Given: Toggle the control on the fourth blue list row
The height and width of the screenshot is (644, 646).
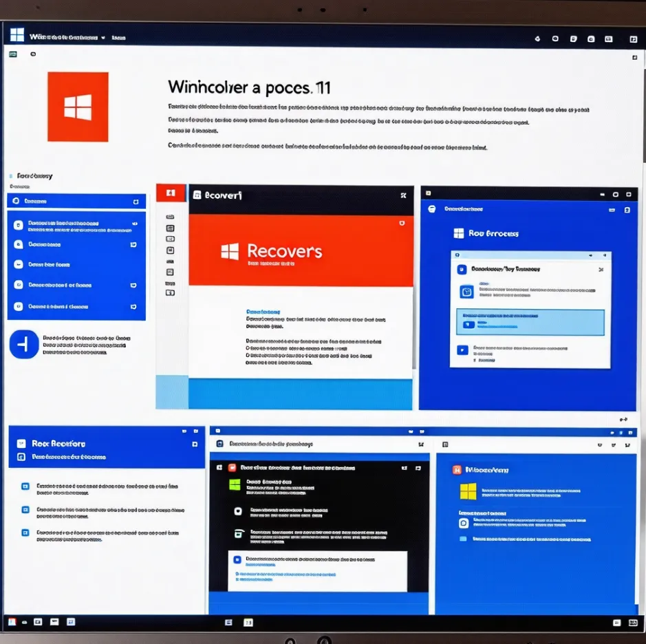Looking at the screenshot, I should pyautogui.click(x=133, y=285).
